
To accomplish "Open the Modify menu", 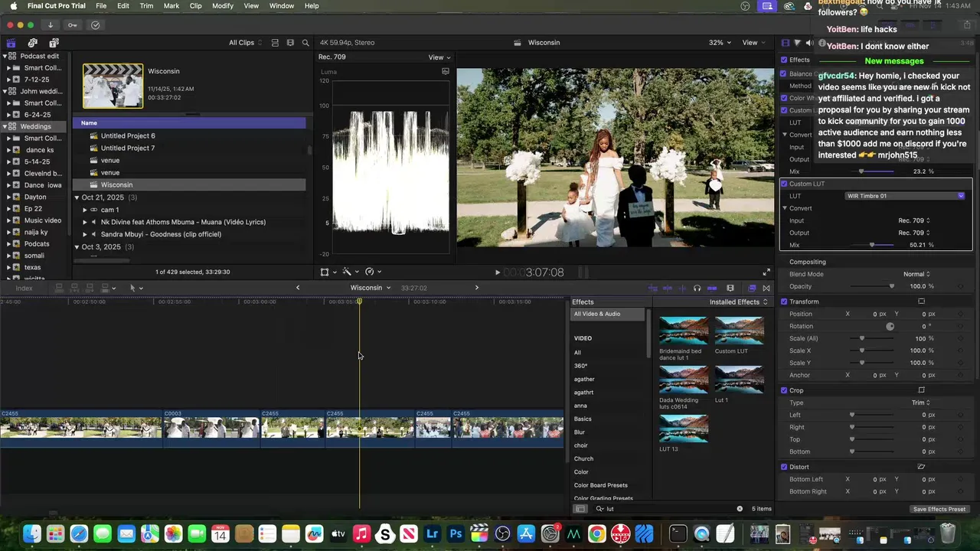I will click(223, 6).
